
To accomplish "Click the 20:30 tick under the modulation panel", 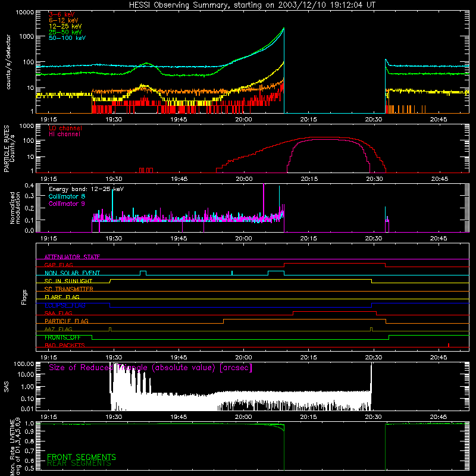I will 374,239.
